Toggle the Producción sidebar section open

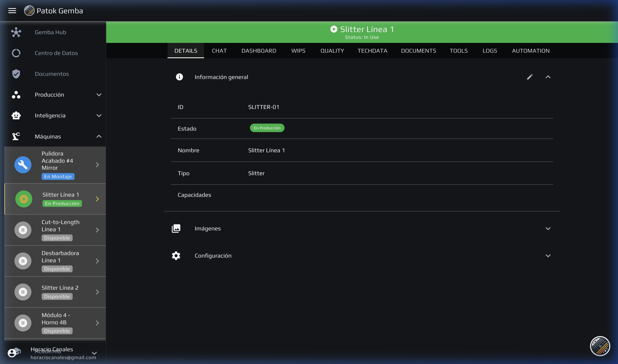(99, 95)
